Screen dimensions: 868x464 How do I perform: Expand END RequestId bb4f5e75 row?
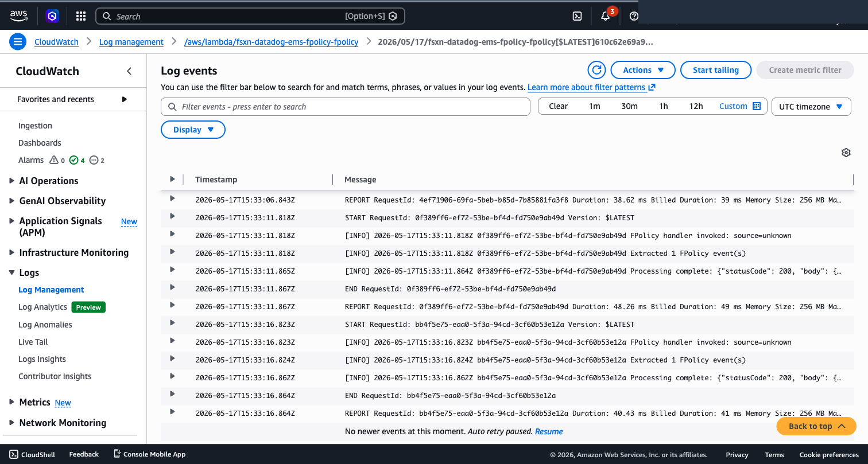(172, 394)
